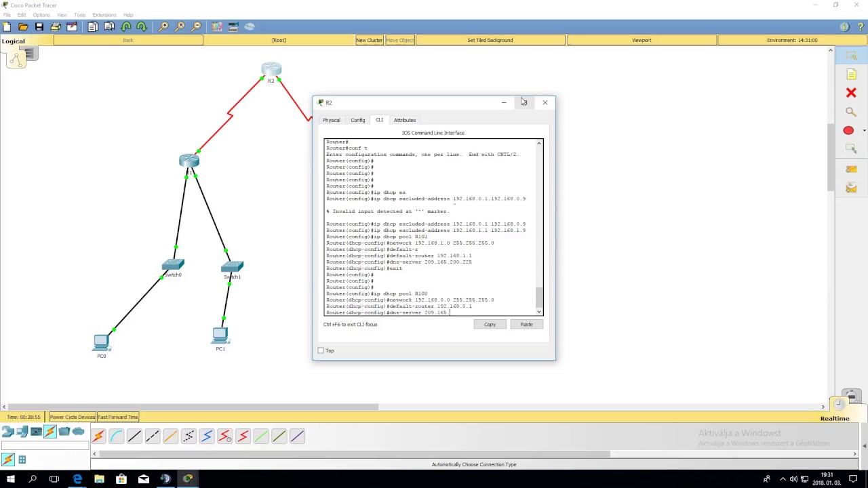Choose the Connections device category

pos(50,432)
